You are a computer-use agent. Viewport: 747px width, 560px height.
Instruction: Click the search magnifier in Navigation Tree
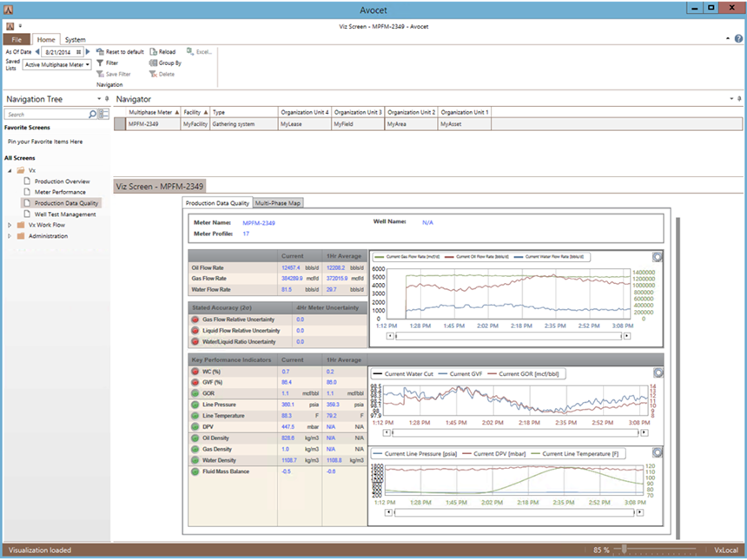[92, 114]
